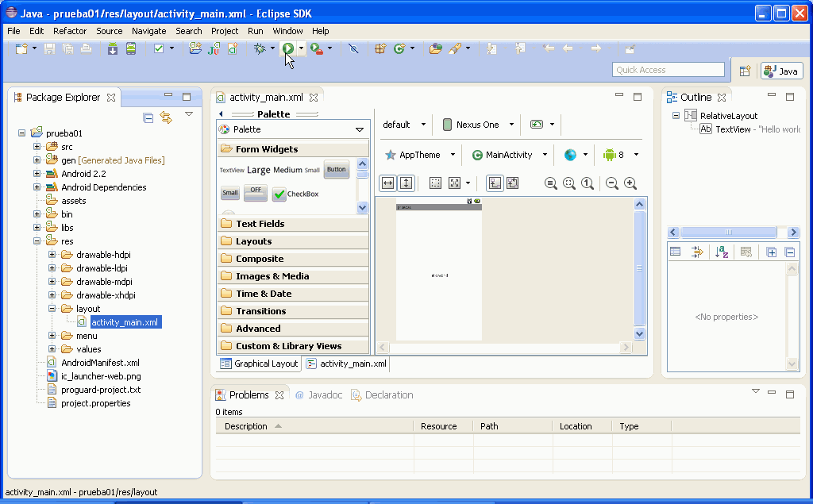Open Android Virtual Device Manager icon
The width and height of the screenshot is (813, 504).
click(131, 48)
